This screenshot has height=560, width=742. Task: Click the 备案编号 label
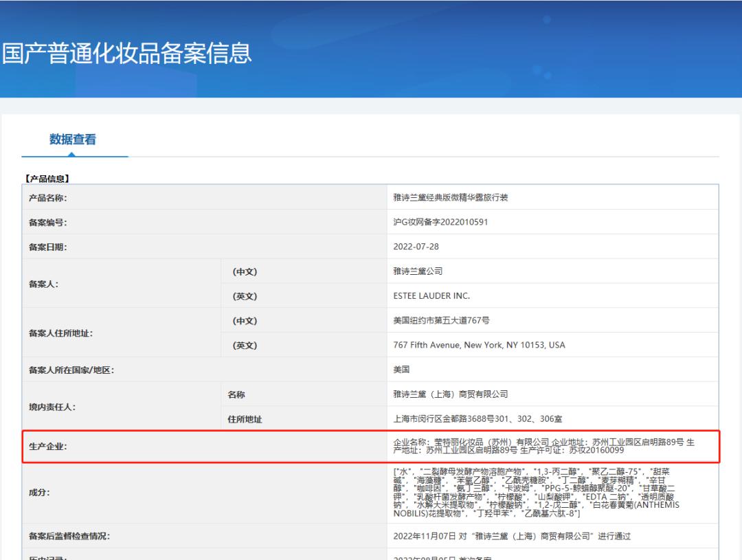(48, 223)
